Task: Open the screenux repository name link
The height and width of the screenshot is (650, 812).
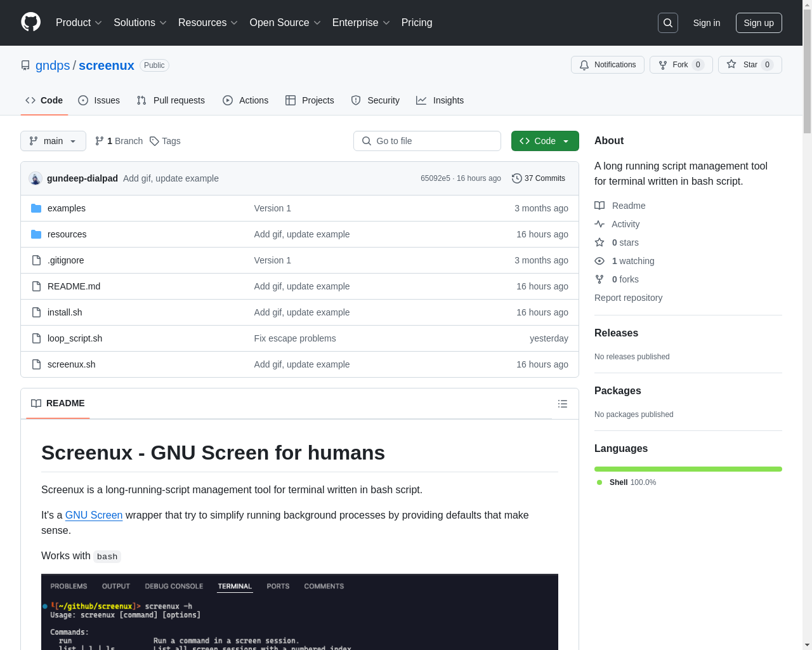Action: tap(107, 65)
